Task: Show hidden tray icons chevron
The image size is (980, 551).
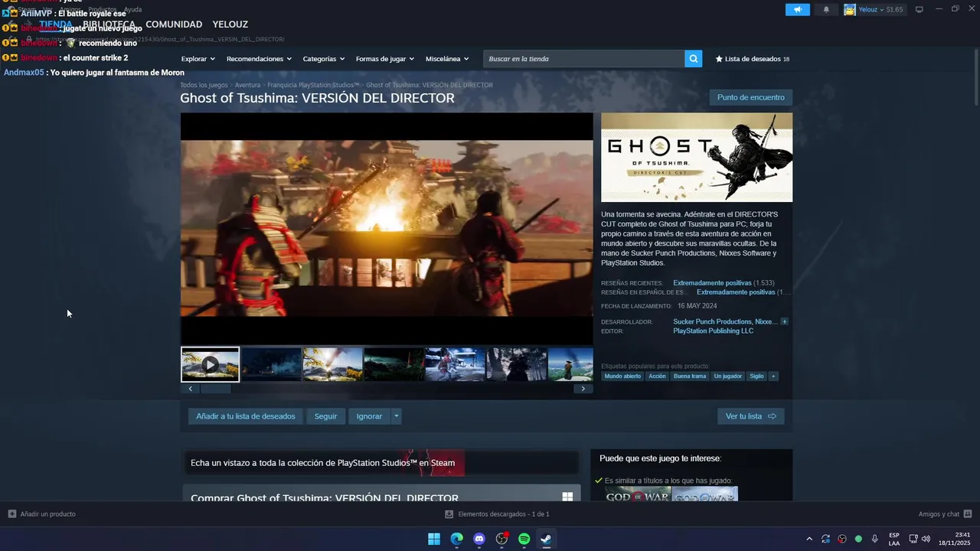Action: pyautogui.click(x=809, y=539)
